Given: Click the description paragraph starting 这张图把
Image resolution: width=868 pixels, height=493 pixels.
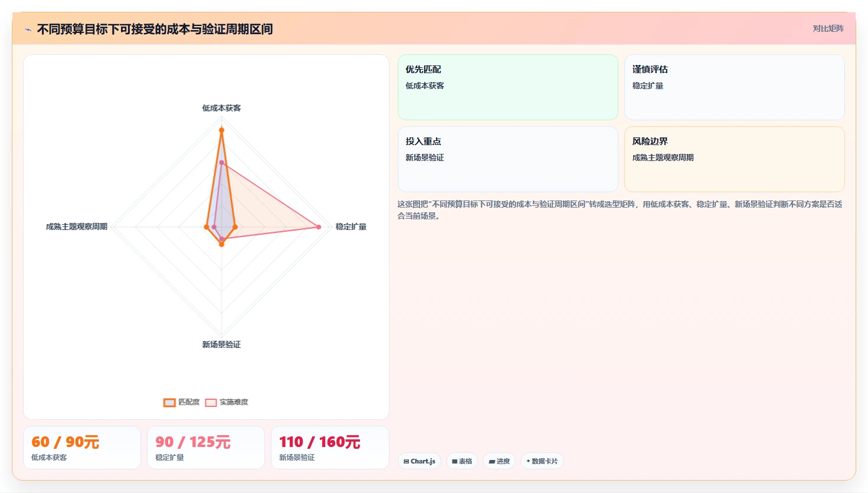Looking at the screenshot, I should coord(620,210).
